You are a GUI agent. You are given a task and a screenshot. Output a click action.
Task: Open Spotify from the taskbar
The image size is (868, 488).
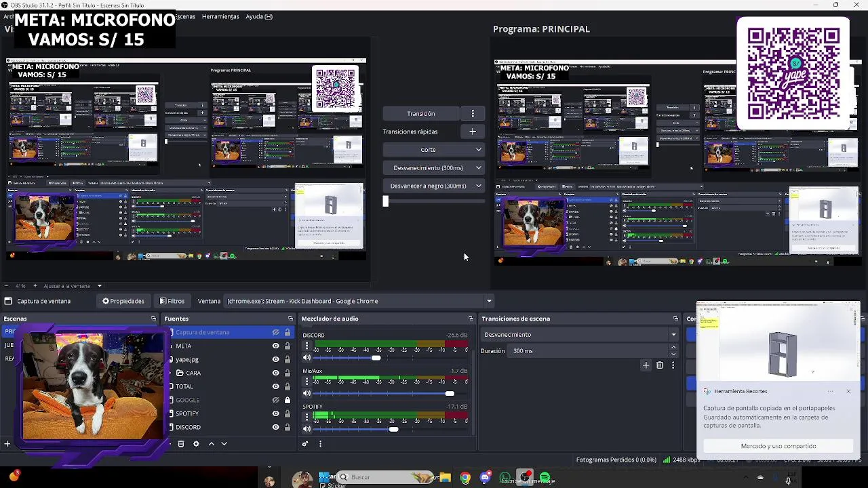(x=545, y=478)
